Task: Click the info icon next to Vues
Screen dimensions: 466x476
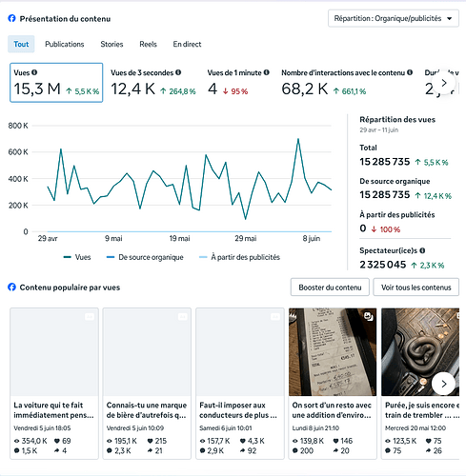Action: [34, 72]
